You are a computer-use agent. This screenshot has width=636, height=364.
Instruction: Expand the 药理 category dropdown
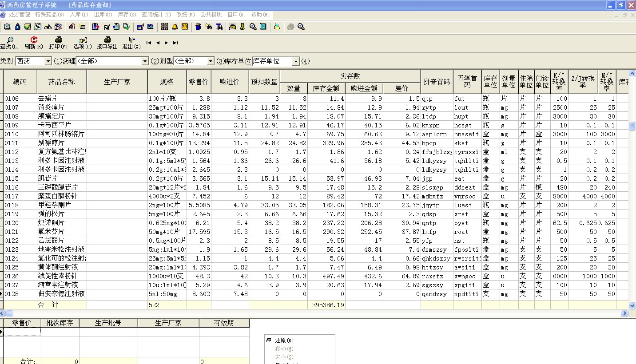[x=145, y=61]
